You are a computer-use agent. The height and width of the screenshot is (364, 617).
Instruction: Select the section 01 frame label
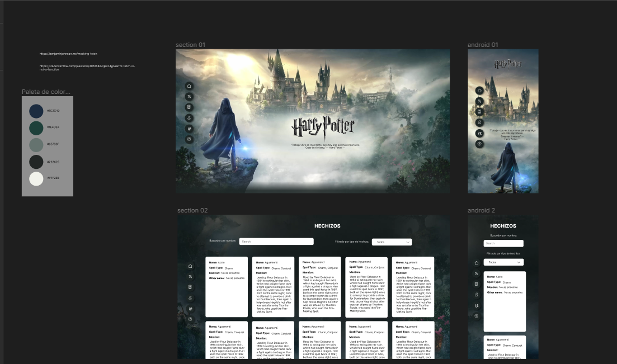point(190,45)
